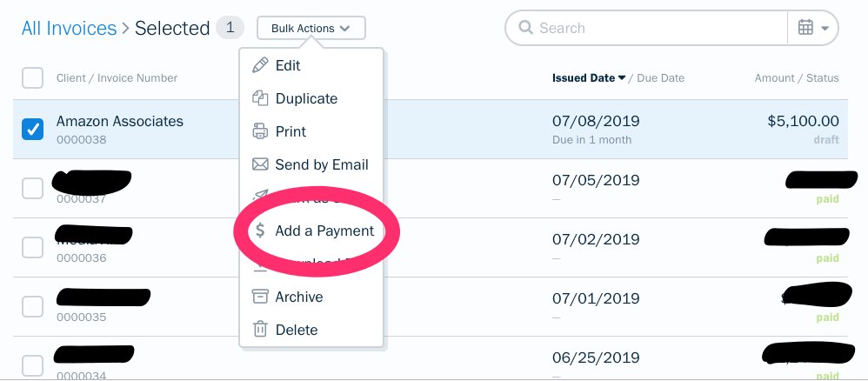Expand the arrow beside the calendar icon
This screenshot has width=868, height=381.
tap(825, 28)
